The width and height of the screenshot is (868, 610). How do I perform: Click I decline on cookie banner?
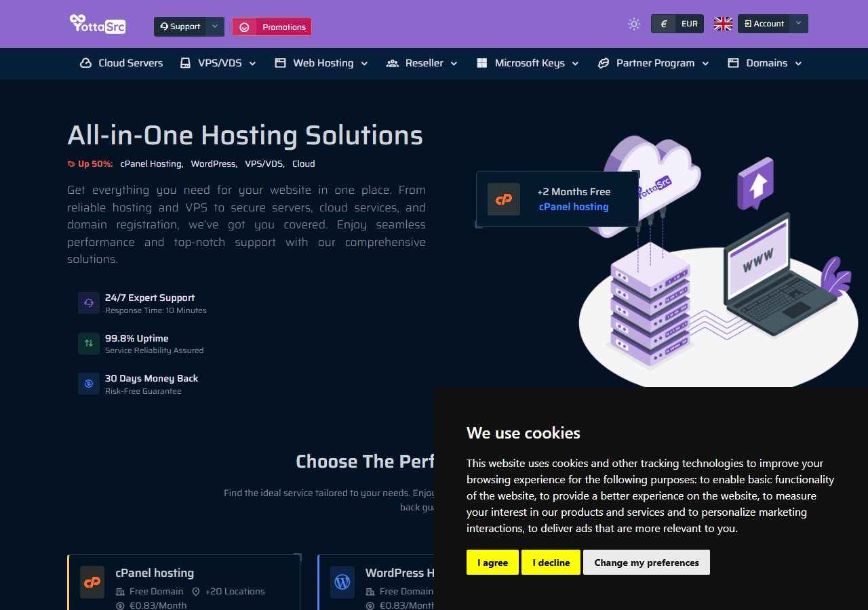[x=551, y=563]
